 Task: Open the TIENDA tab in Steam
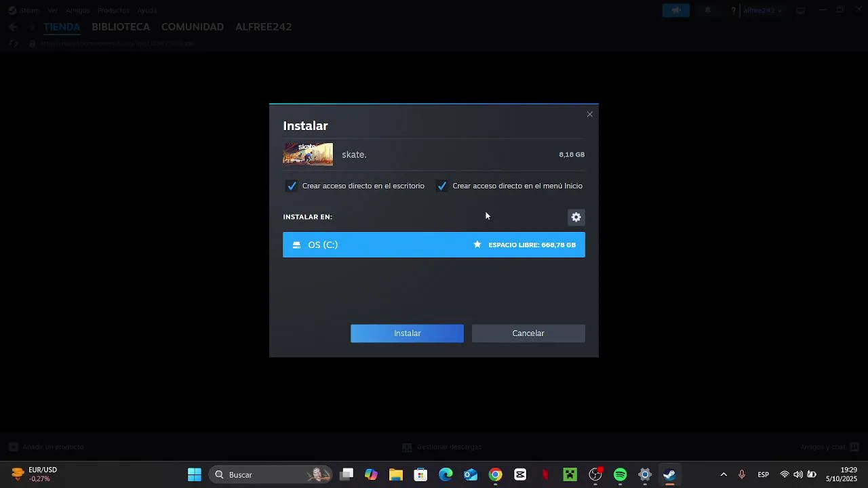[62, 27]
